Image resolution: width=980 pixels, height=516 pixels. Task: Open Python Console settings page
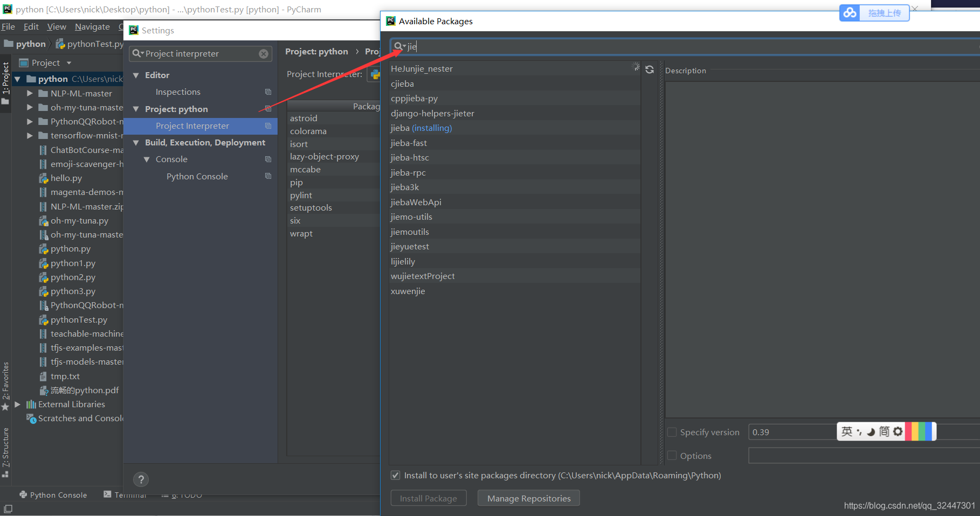point(197,177)
